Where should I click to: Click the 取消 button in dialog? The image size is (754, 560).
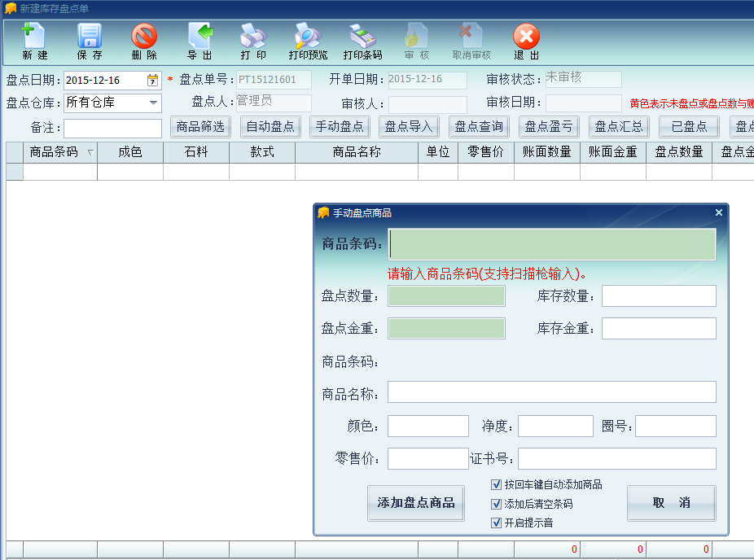point(671,503)
